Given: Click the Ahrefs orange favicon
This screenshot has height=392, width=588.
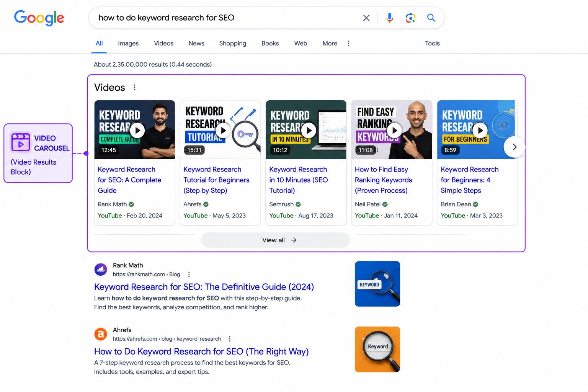Looking at the screenshot, I should coord(101,334).
